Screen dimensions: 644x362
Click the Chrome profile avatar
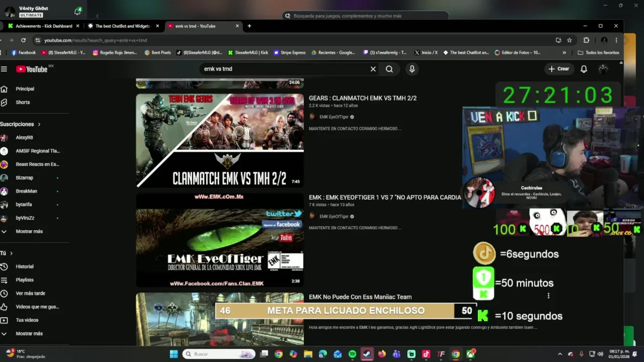pos(604,40)
